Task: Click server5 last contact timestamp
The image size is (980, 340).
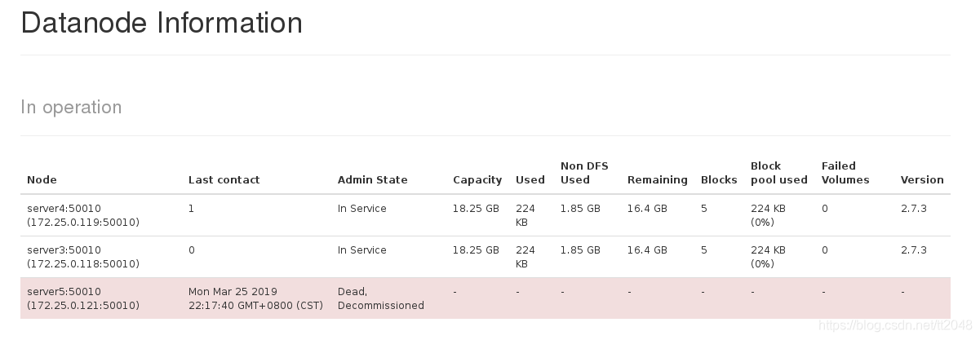Action: 255,298
